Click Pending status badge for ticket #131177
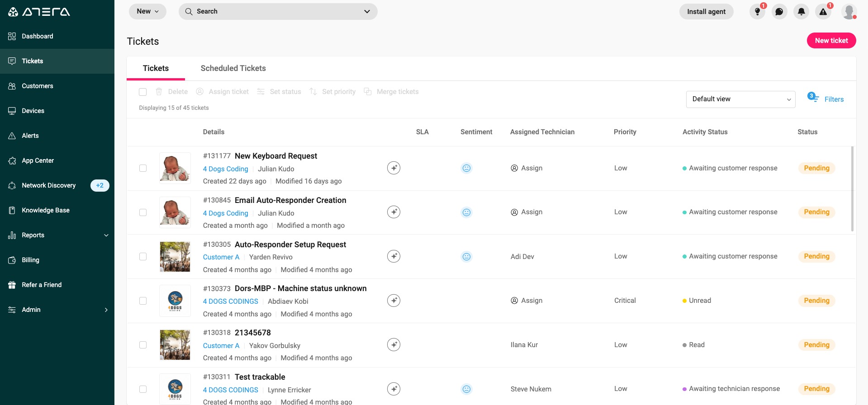The height and width of the screenshot is (405, 868). pos(816,168)
